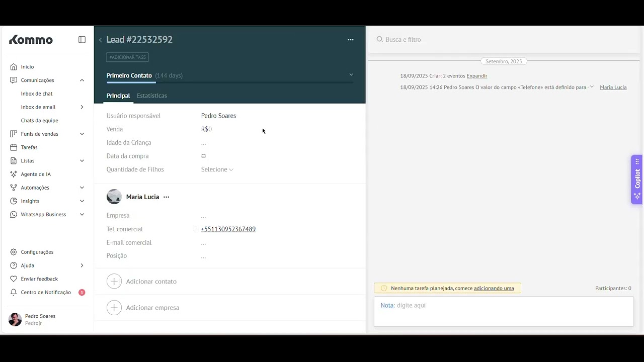
Task: Expand the Ajuda submenu arrow
Action: [x=82, y=265]
